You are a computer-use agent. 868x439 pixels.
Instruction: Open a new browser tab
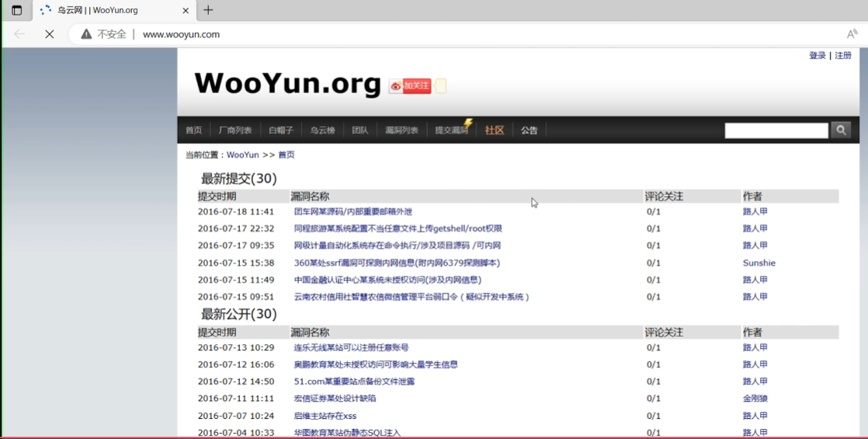(x=208, y=10)
